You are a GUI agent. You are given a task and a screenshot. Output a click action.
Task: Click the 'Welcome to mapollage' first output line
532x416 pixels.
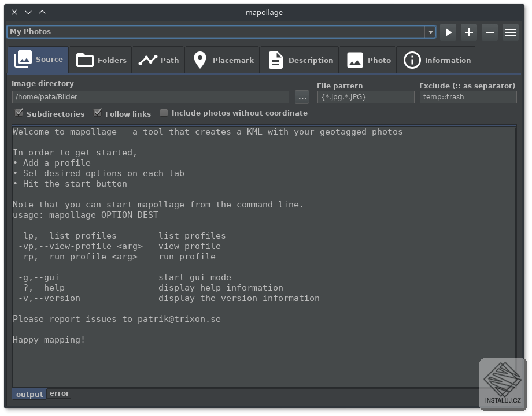pyautogui.click(x=208, y=132)
